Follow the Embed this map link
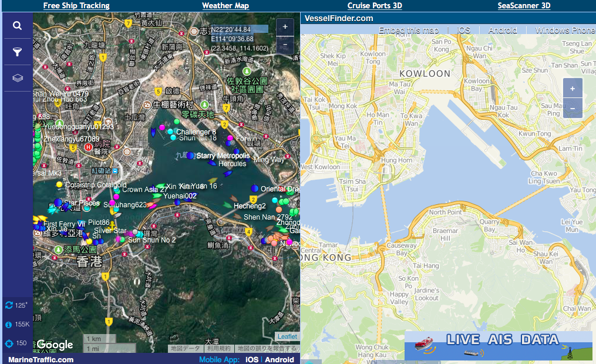596x364 pixels. pyautogui.click(x=409, y=30)
